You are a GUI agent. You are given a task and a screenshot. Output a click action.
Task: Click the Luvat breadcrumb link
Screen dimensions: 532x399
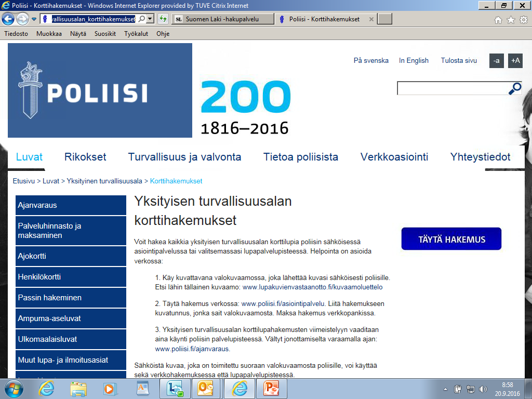(51, 181)
